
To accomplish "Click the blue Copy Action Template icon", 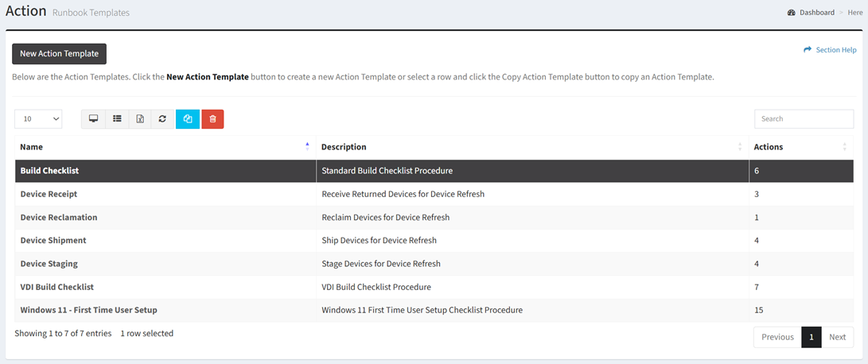I will pos(188,119).
